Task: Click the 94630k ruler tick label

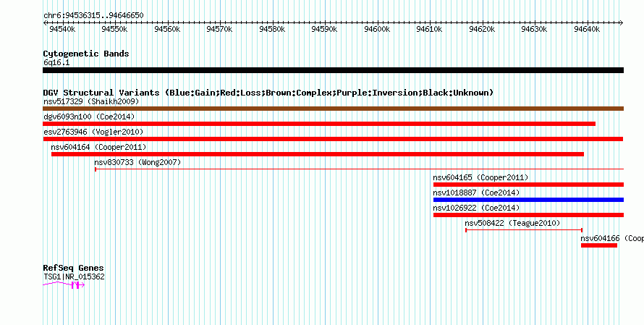Action: 535,29
